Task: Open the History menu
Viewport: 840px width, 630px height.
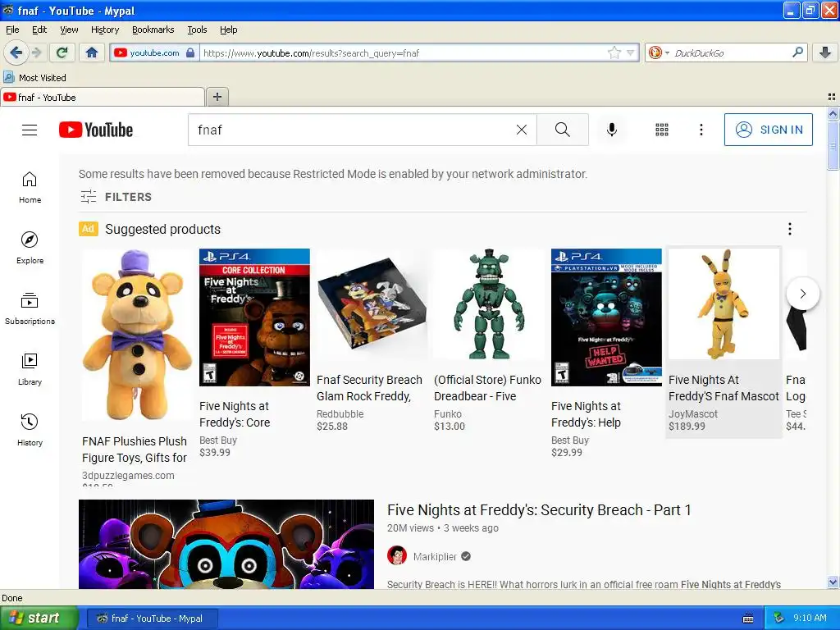Action: click(x=104, y=30)
